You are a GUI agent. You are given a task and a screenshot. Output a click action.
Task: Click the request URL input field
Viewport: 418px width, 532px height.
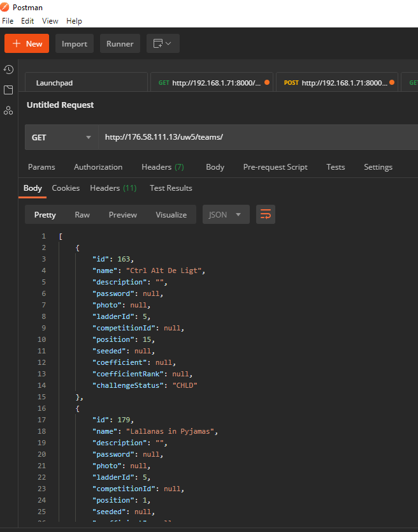[x=257, y=137]
